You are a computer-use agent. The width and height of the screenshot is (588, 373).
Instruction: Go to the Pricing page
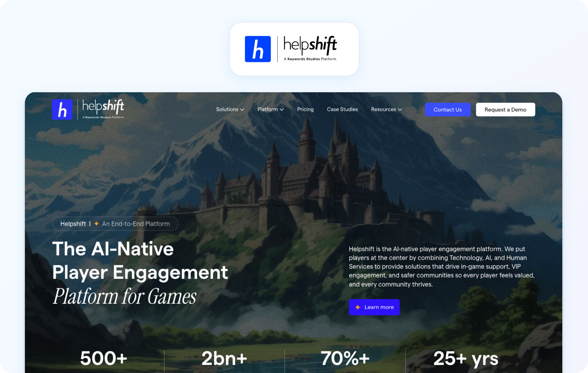coord(305,109)
